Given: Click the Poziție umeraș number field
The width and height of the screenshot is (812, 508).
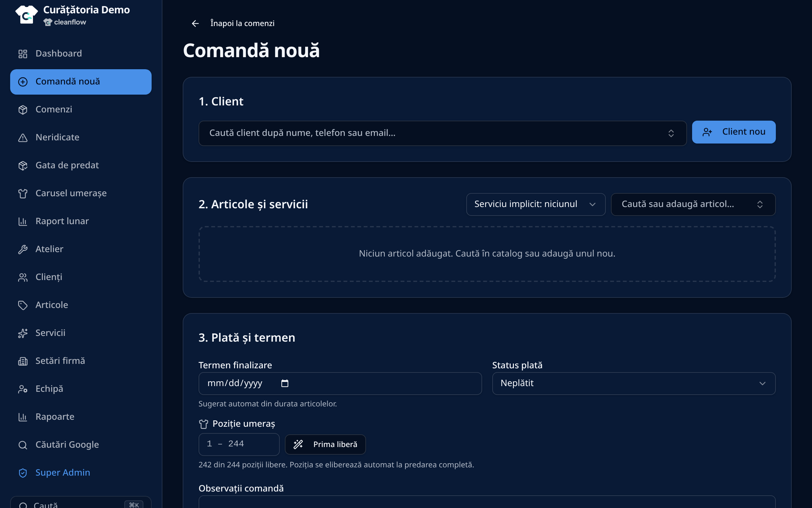Looking at the screenshot, I should tap(239, 444).
